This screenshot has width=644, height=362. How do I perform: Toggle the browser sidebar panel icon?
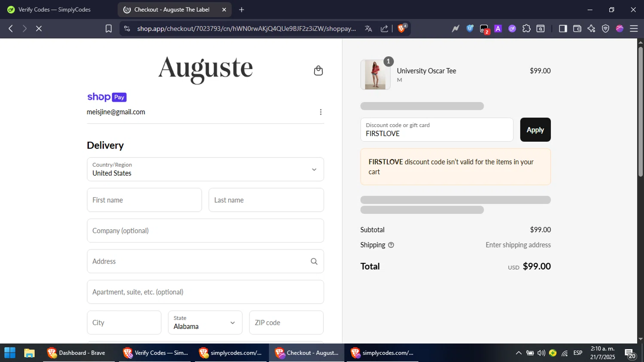563,29
